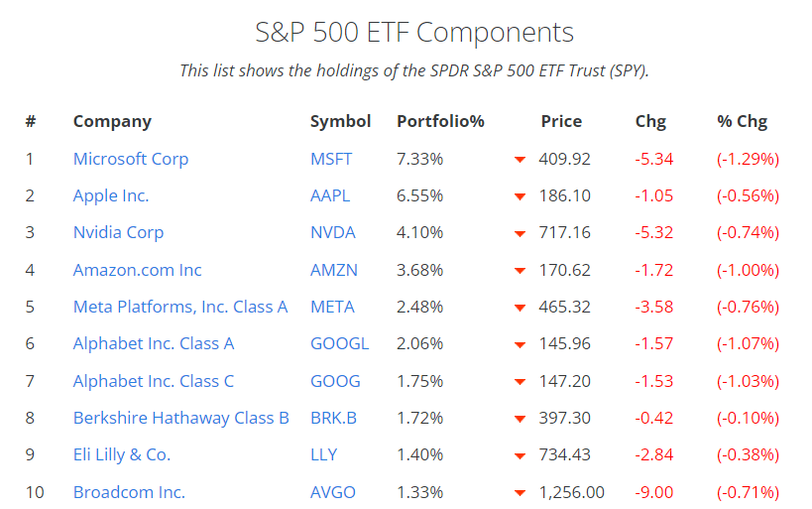Click the GOOG symbol link

335,381
